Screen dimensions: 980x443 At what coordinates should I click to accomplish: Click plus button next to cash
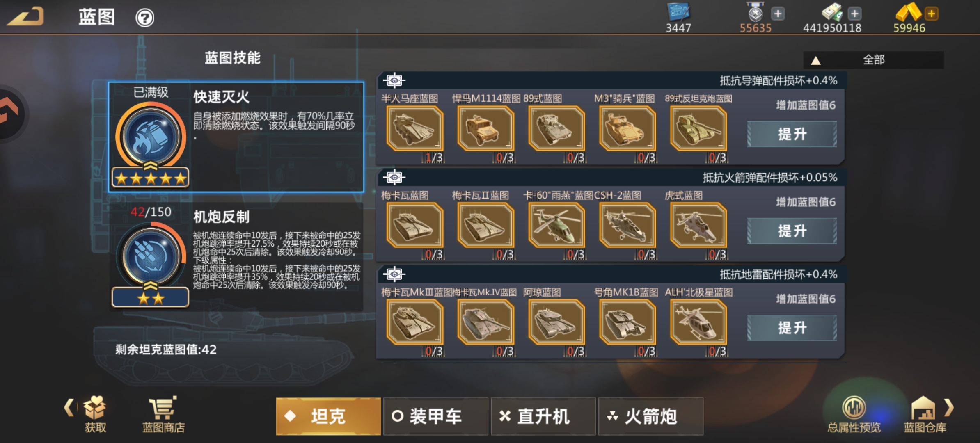tap(854, 14)
